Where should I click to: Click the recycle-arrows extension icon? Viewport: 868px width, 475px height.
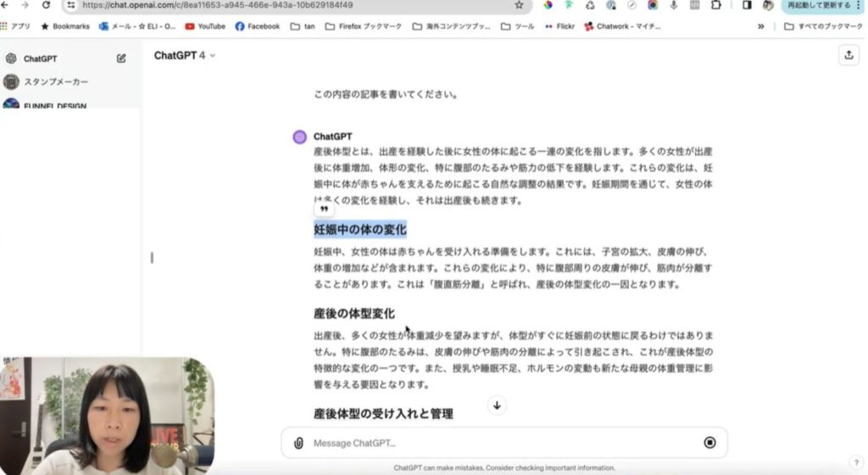tap(590, 5)
